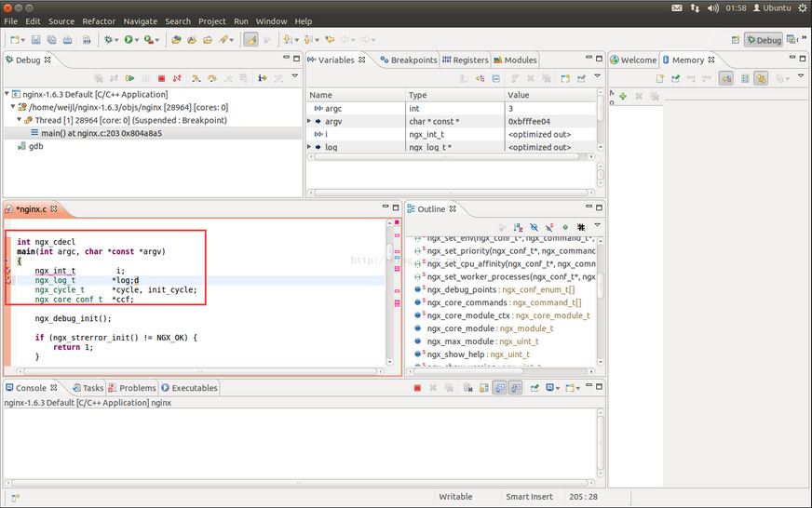812x508 pixels.
Task: Open the Open Console dropdown
Action: tap(577, 388)
